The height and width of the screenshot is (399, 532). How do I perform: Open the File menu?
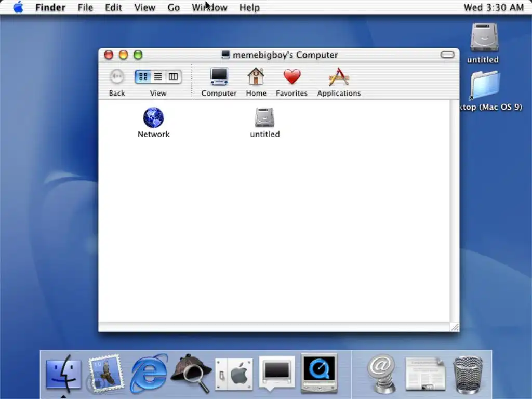coord(85,7)
